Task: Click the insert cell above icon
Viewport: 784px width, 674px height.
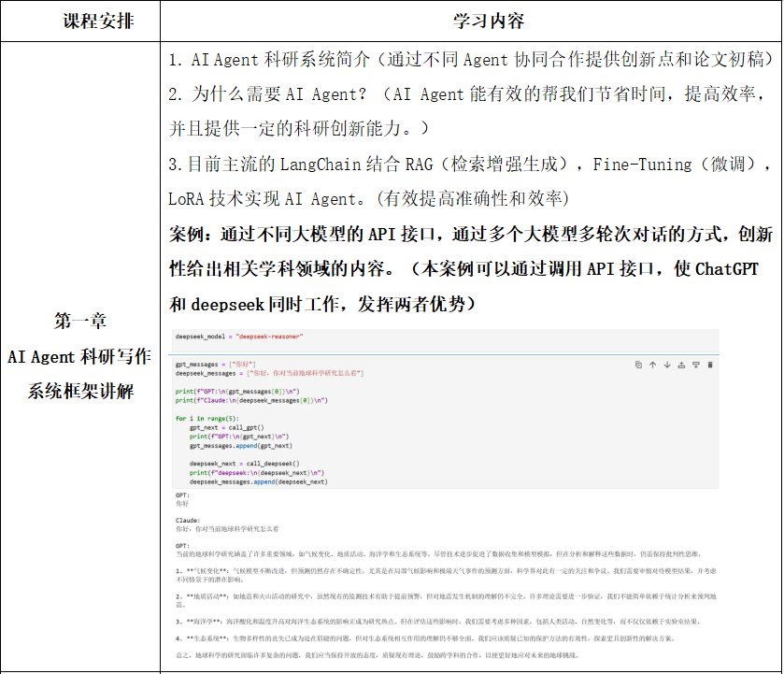Action: tap(681, 365)
